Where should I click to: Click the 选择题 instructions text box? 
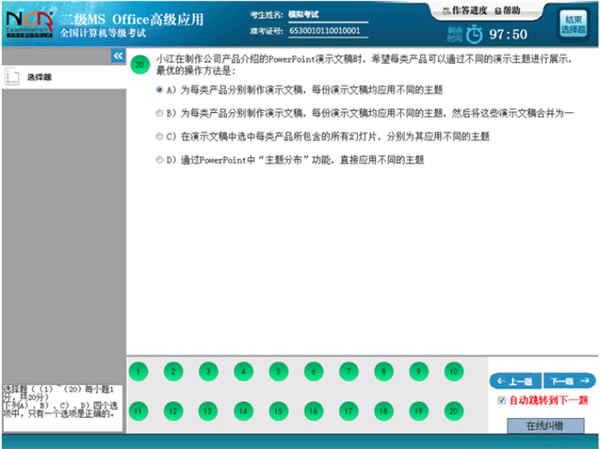click(62, 407)
